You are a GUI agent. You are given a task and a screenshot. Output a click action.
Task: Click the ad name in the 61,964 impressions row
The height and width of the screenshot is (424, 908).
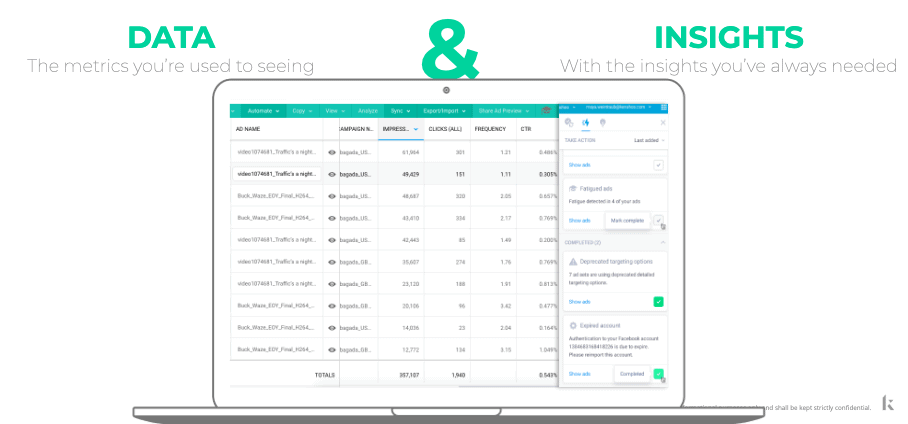coord(277,152)
